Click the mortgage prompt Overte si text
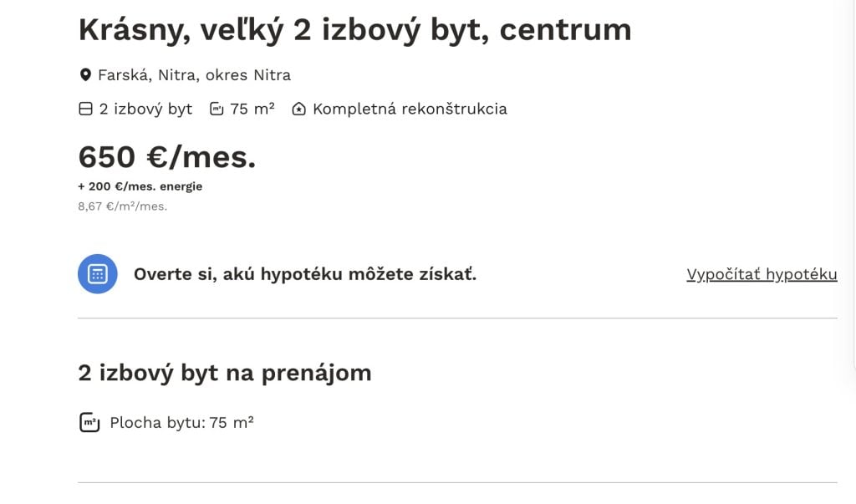 [304, 274]
